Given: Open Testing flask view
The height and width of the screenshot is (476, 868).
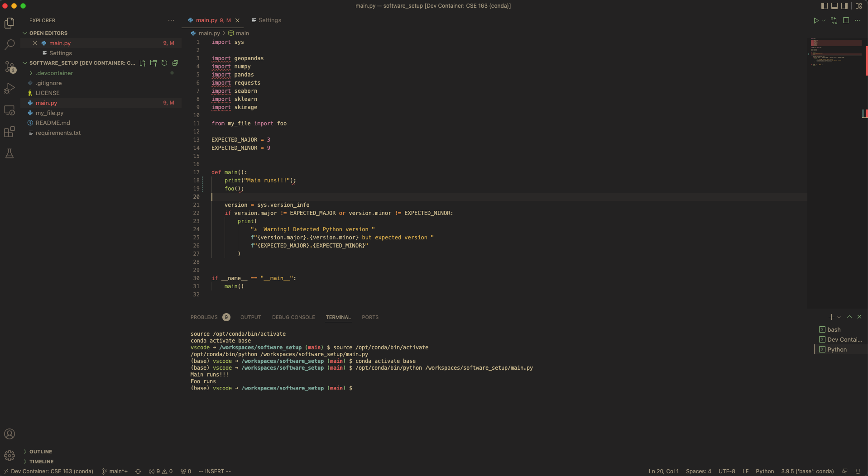Looking at the screenshot, I should [10, 153].
